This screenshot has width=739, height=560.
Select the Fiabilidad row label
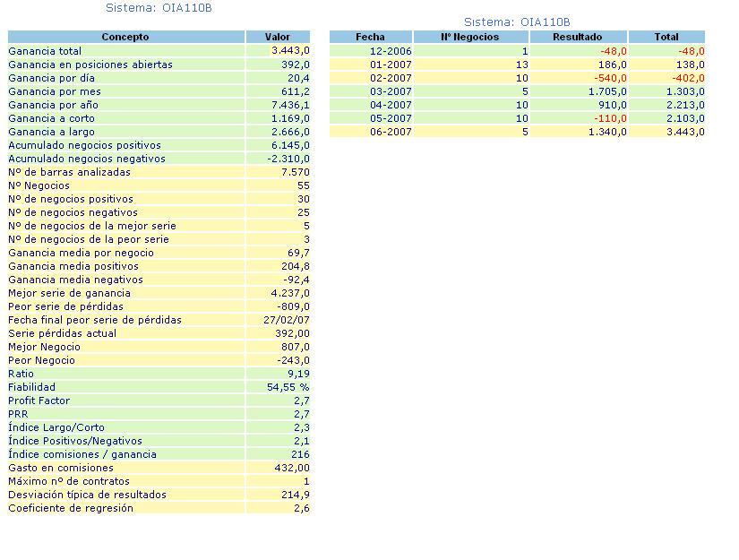point(31,387)
